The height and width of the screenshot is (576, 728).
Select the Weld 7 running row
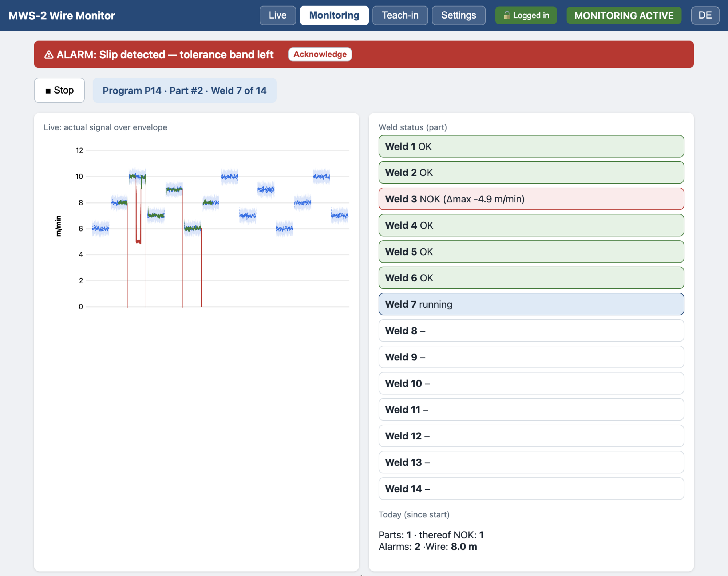(531, 304)
